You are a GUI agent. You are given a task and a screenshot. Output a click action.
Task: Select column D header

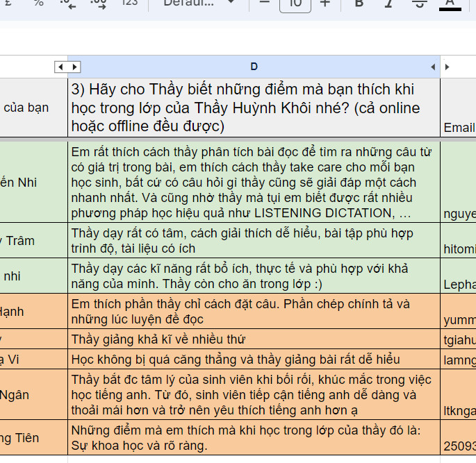pos(254,67)
